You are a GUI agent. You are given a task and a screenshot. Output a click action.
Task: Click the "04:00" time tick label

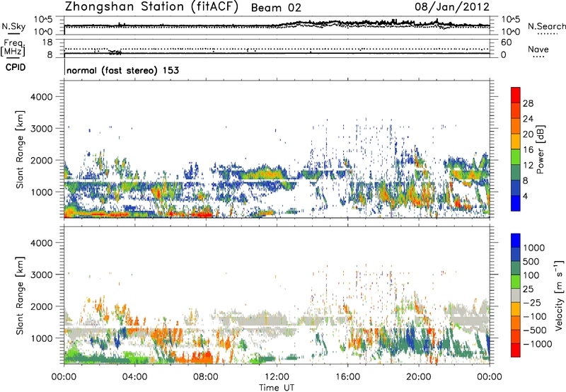(x=134, y=377)
